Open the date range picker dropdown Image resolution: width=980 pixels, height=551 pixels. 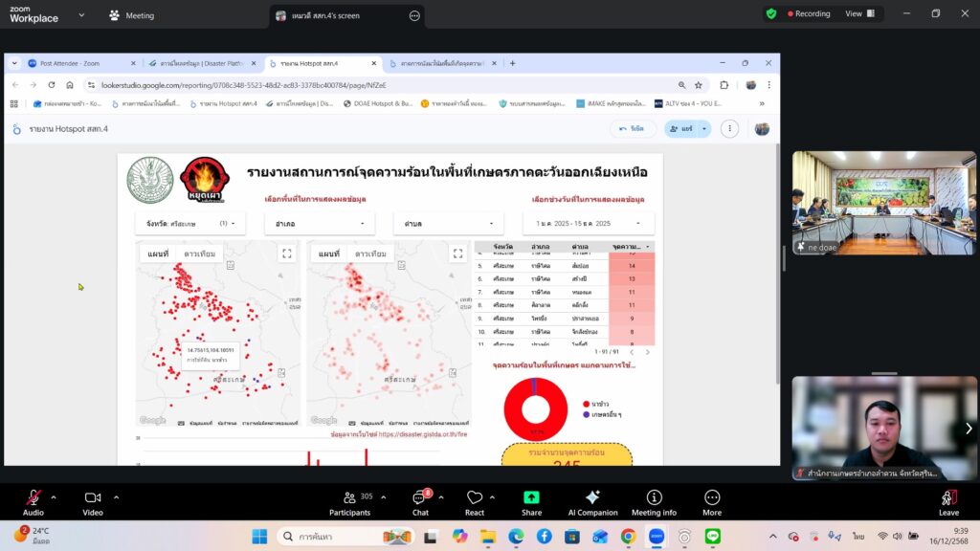[x=588, y=223]
